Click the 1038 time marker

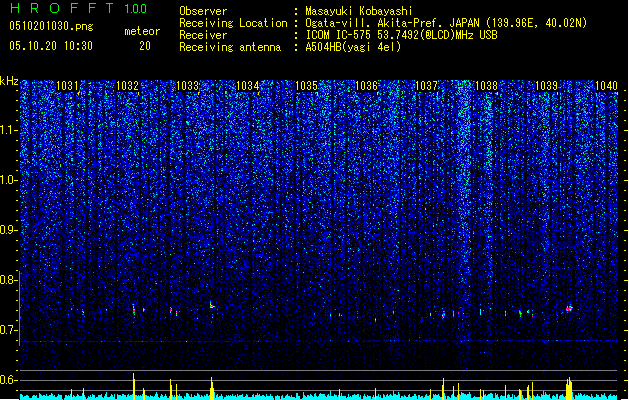pyautogui.click(x=486, y=85)
